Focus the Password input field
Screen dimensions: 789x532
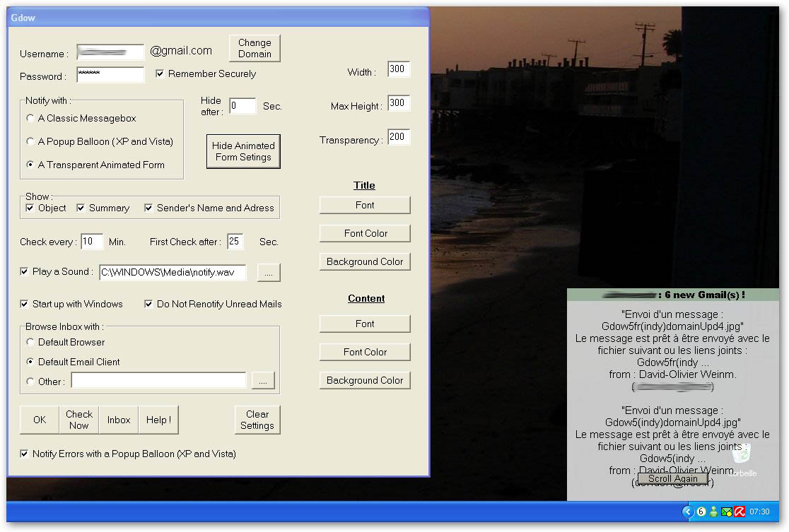tap(110, 75)
